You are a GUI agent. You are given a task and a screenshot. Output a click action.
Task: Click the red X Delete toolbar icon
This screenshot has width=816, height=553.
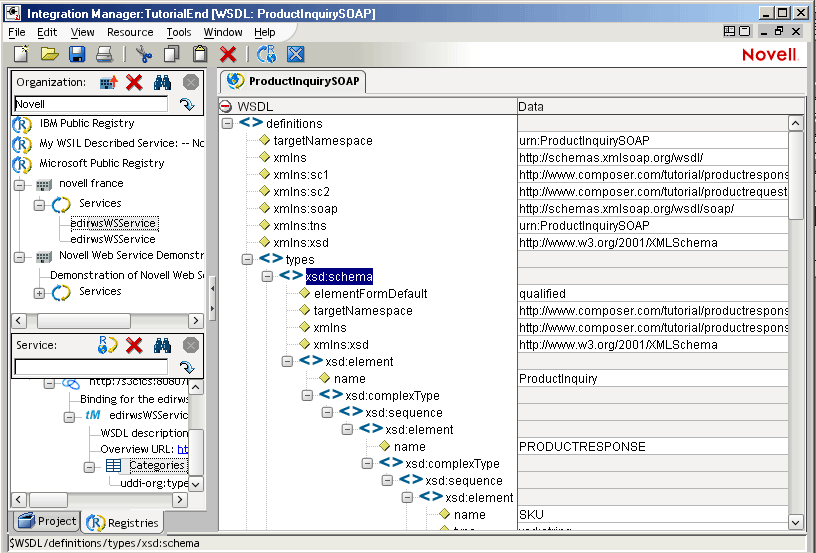[x=228, y=54]
